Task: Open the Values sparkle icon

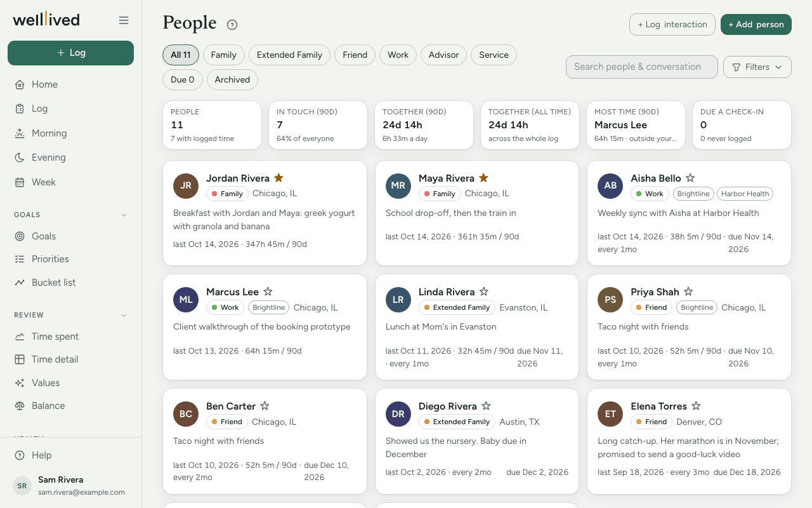Action: pos(20,383)
